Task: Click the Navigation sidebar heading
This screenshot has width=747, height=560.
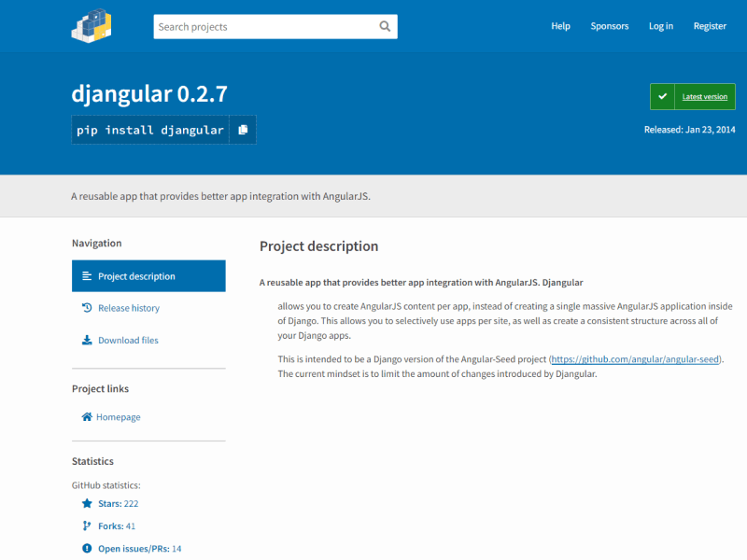Action: pyautogui.click(x=97, y=243)
